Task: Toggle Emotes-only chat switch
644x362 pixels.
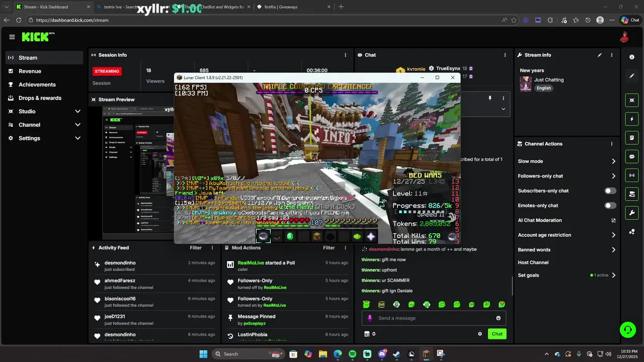Action: coord(610,205)
